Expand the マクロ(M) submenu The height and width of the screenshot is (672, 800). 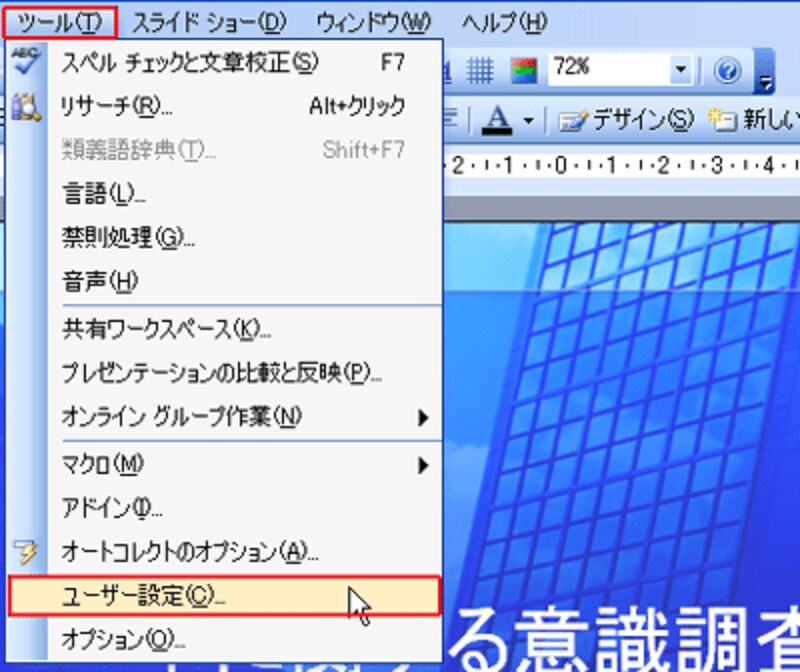click(x=224, y=465)
